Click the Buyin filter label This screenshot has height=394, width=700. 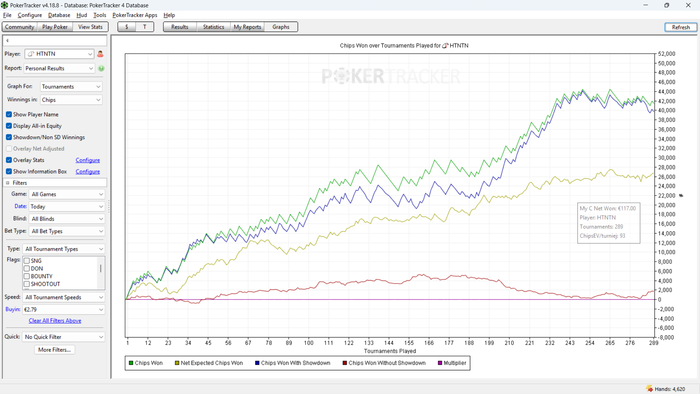coord(12,309)
